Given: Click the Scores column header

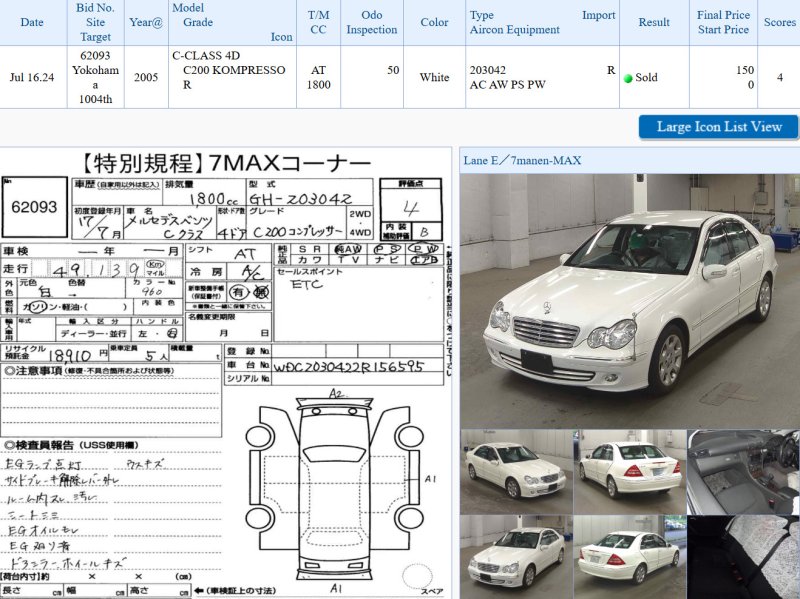Looking at the screenshot, I should pos(779,22).
